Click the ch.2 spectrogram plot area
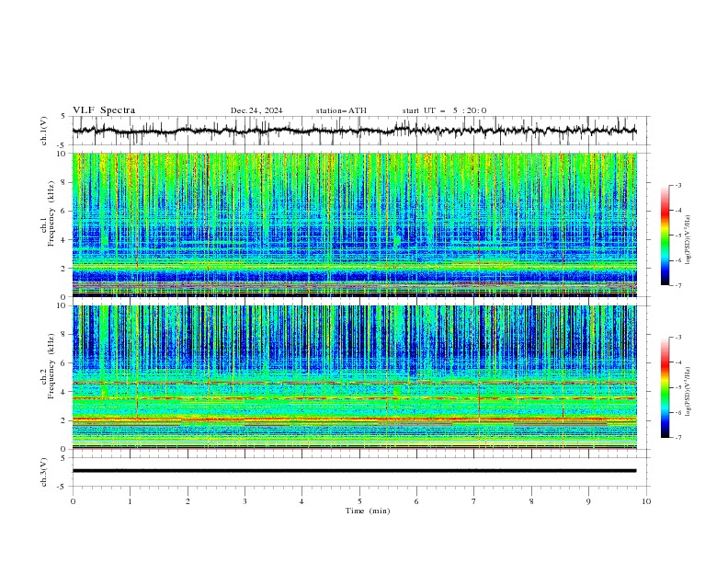 (355, 377)
